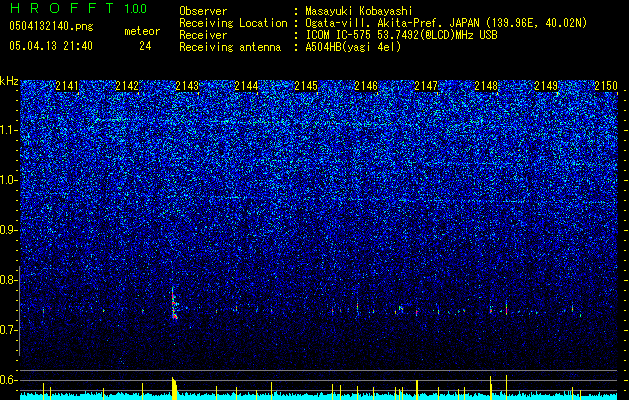This screenshot has height=400, width=629.
Task: Click the Observer label
Action: (203, 11)
